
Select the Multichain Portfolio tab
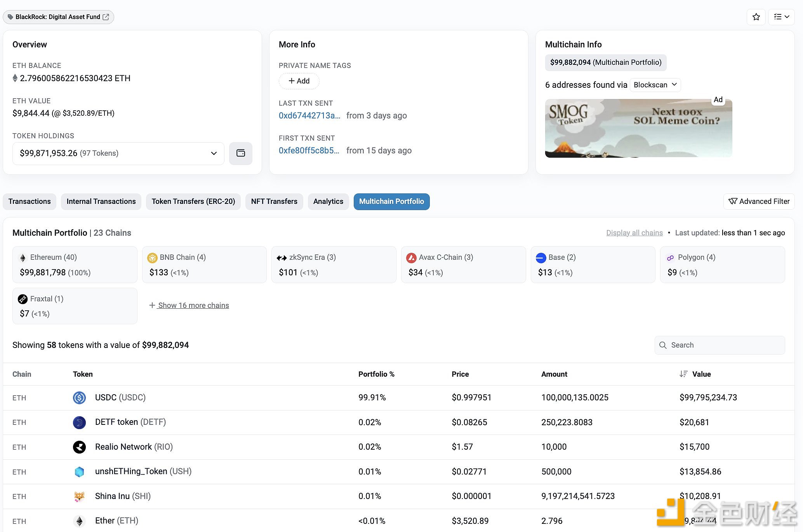(x=391, y=202)
